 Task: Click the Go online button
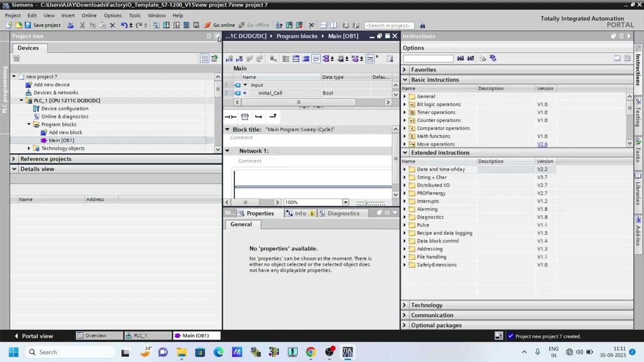[219, 25]
